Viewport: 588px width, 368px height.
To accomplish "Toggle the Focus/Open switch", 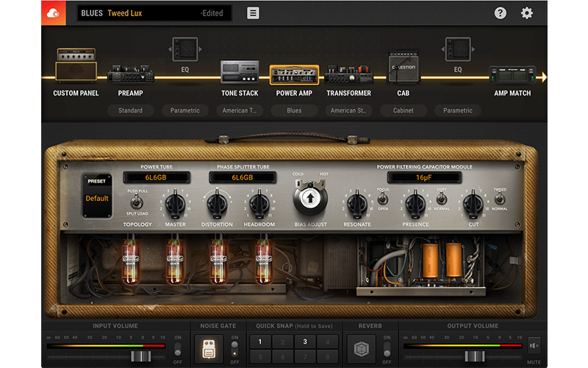I will coord(382,199).
